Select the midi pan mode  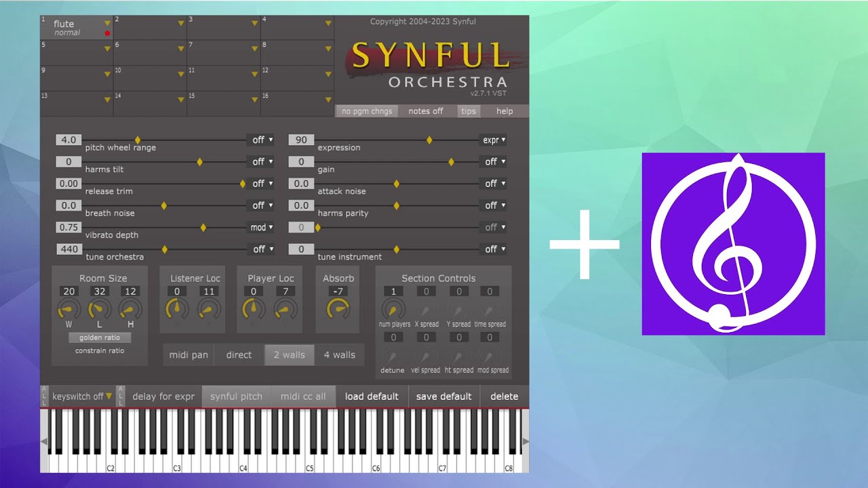click(189, 354)
